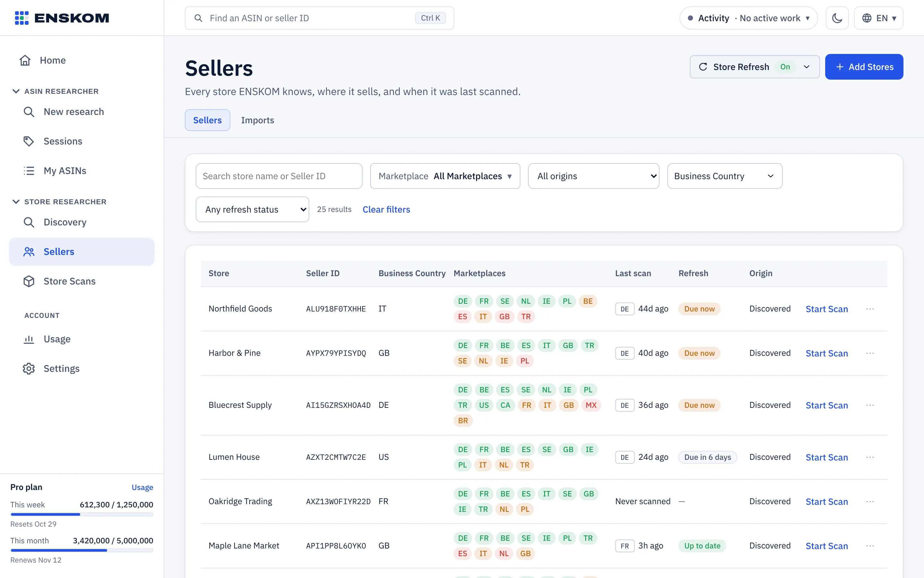Viewport: 924px width, 578px height.
Task: Open Usage link in Pro plan panel
Action: pos(142,487)
